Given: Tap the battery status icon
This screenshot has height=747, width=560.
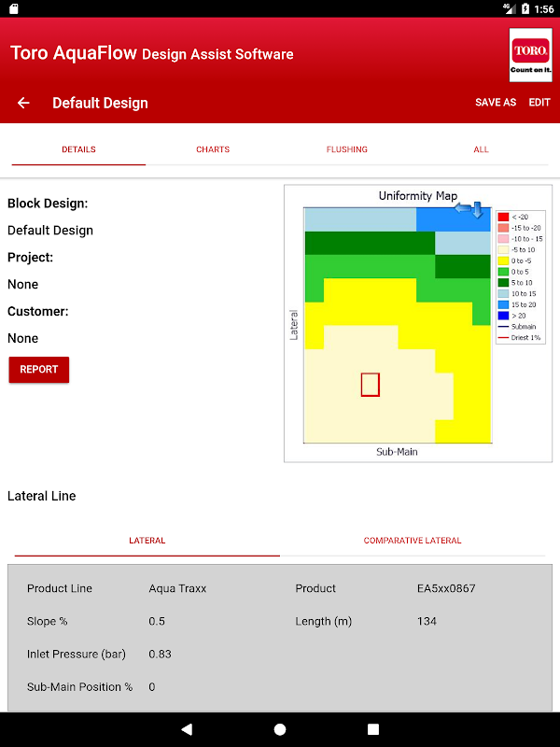Looking at the screenshot, I should tap(525, 8).
